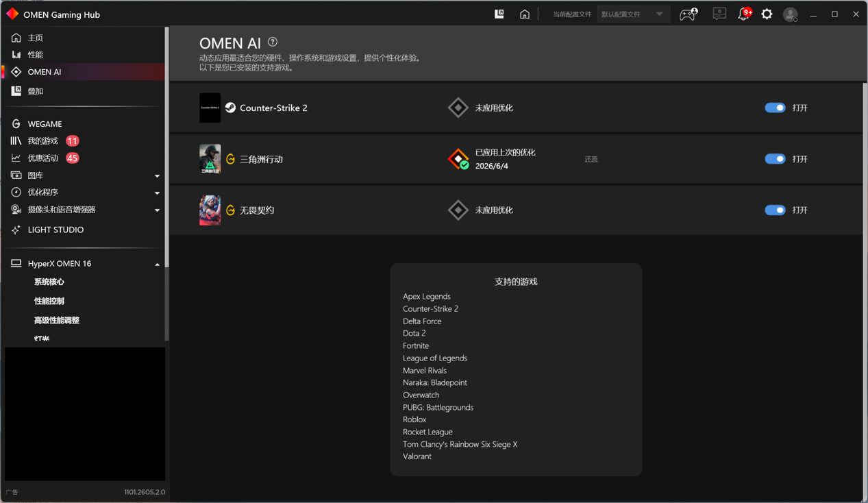Click the gallery icon beside 图库
This screenshot has height=503, width=868.
pyautogui.click(x=16, y=175)
